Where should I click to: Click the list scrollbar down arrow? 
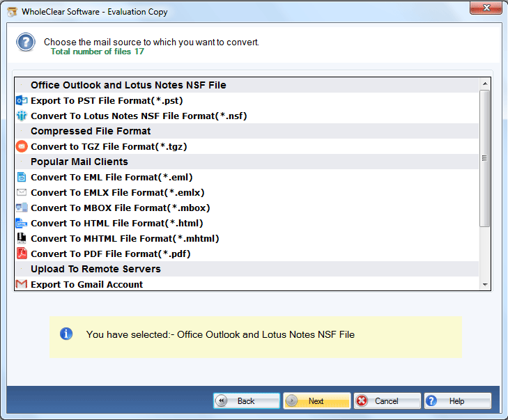(x=485, y=285)
